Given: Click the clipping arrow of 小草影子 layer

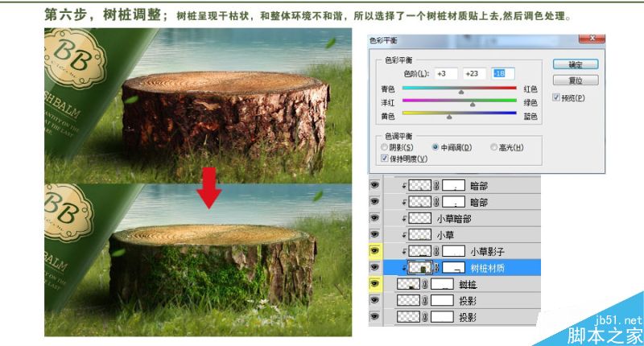Looking at the screenshot, I should pyautogui.click(x=404, y=252).
